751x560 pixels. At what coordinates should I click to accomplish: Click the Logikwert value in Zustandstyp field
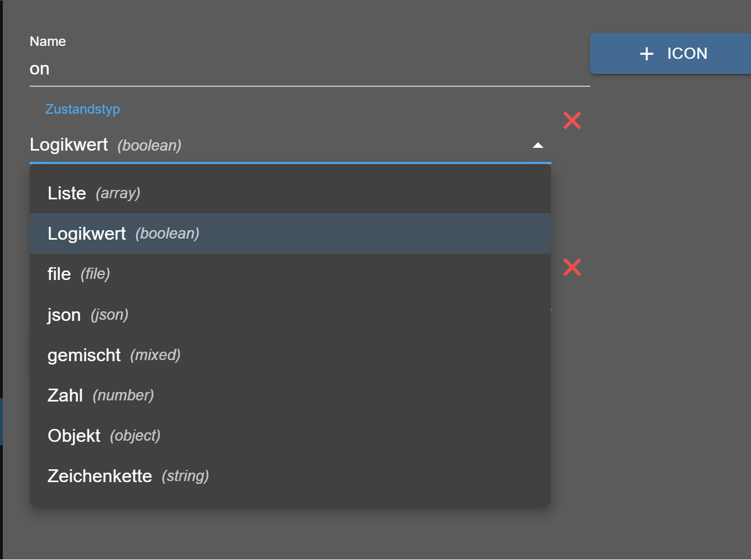(x=69, y=145)
